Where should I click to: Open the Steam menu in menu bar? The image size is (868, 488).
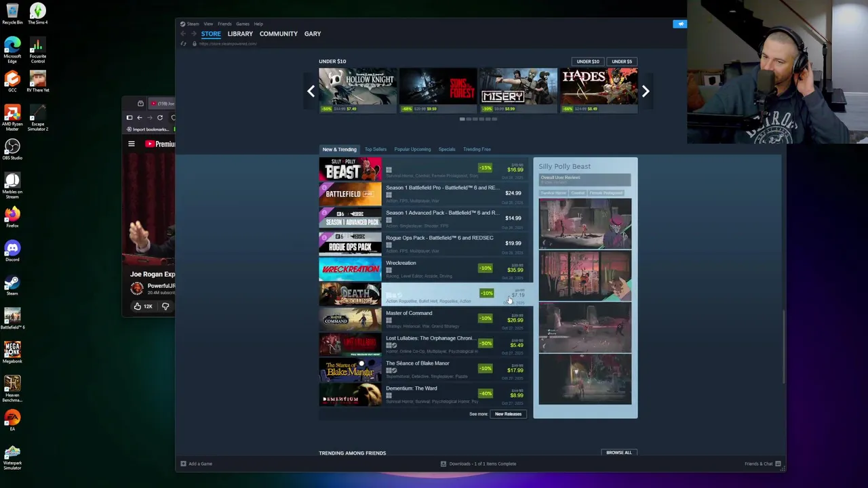(x=193, y=24)
